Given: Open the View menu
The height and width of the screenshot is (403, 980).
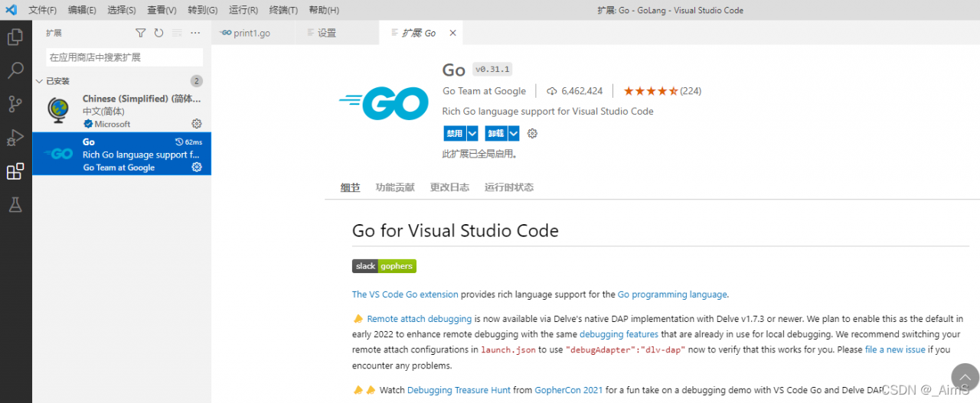Looking at the screenshot, I should pyautogui.click(x=162, y=10).
